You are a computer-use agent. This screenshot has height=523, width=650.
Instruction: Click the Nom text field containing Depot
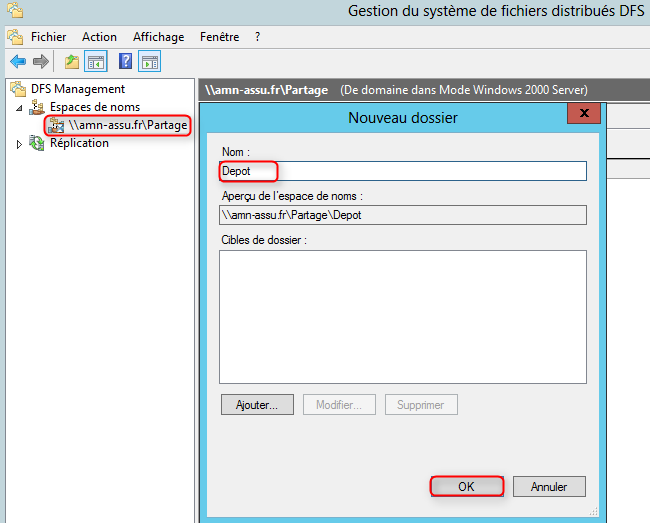402,171
